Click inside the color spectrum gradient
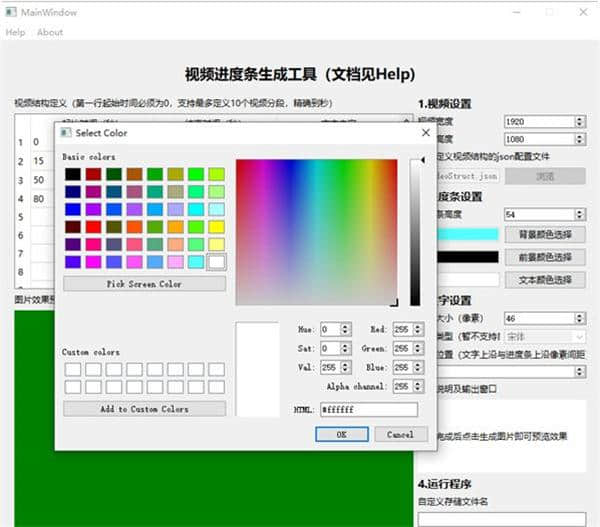Image resolution: width=600 pixels, height=527 pixels. click(x=316, y=232)
